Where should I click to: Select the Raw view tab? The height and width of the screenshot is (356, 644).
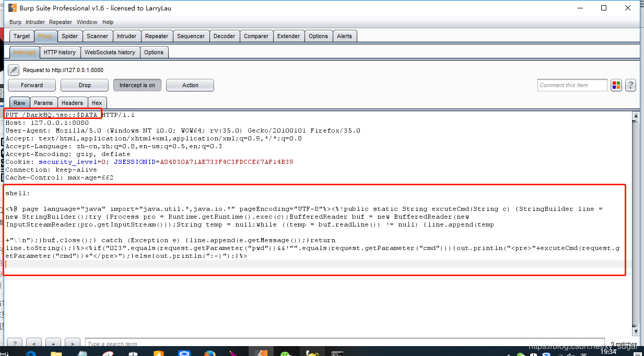pos(19,103)
